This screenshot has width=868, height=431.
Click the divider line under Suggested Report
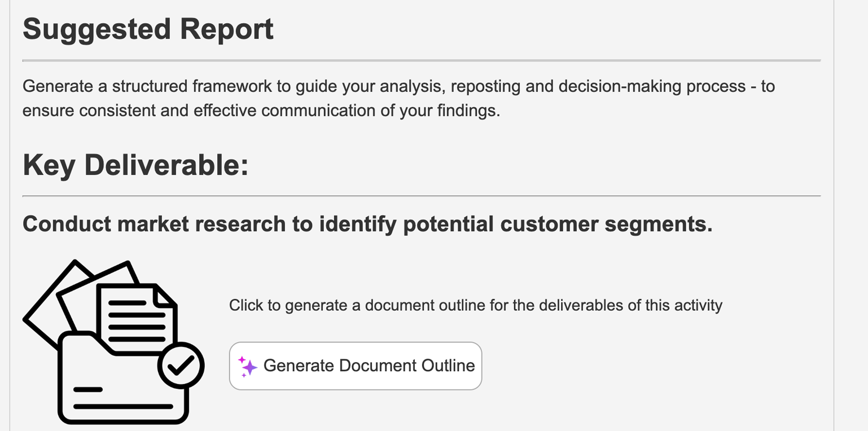(x=421, y=60)
